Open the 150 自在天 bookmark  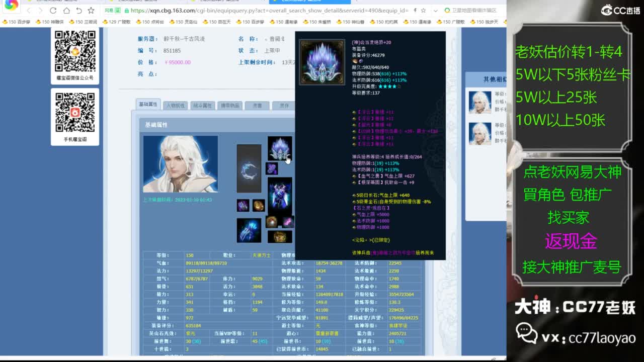217,22
